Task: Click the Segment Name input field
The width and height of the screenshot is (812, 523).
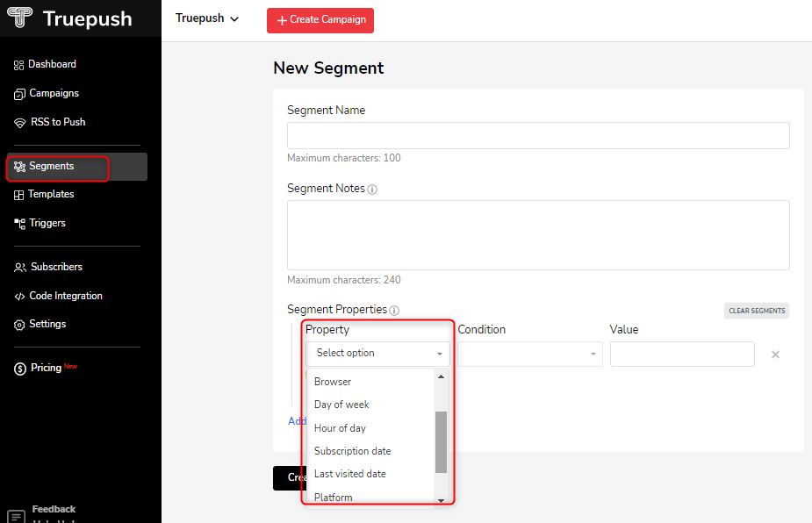Action: (538, 136)
